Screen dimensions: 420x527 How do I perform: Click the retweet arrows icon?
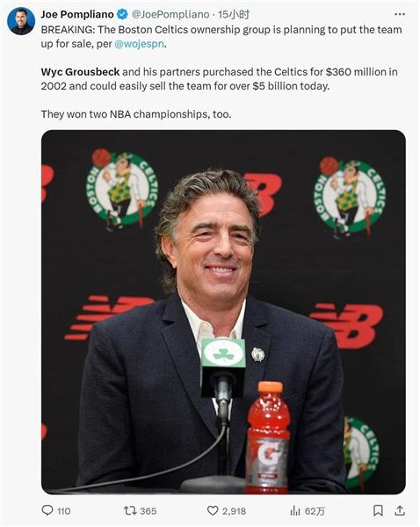click(x=130, y=511)
